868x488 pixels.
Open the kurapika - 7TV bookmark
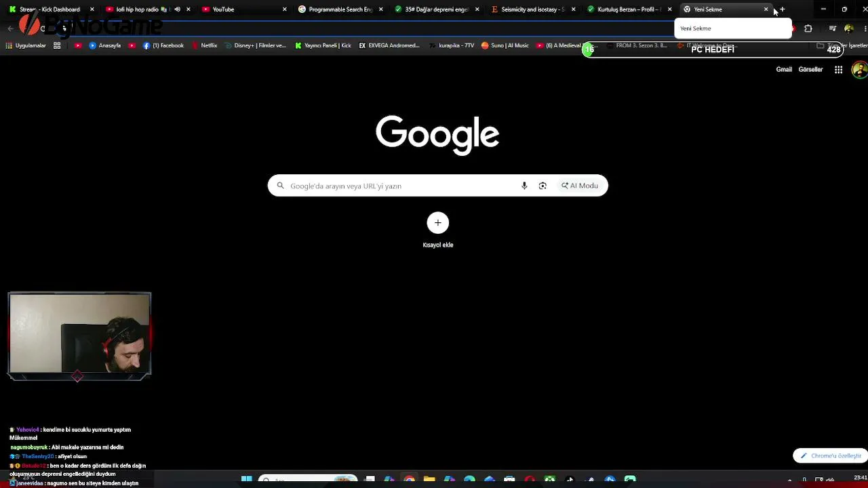point(452,45)
